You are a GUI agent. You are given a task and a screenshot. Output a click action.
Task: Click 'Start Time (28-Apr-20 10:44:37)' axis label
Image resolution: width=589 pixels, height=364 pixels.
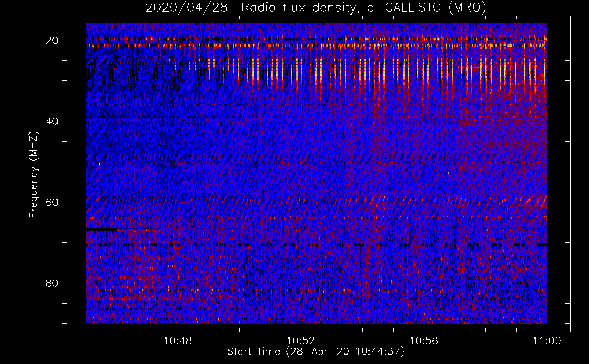(316, 352)
